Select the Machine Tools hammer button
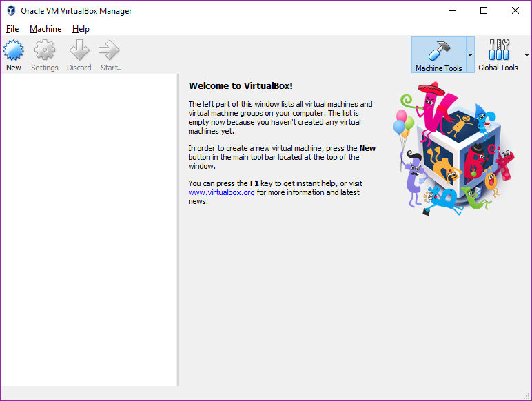Image resolution: width=532 pixels, height=401 pixels. [x=439, y=54]
